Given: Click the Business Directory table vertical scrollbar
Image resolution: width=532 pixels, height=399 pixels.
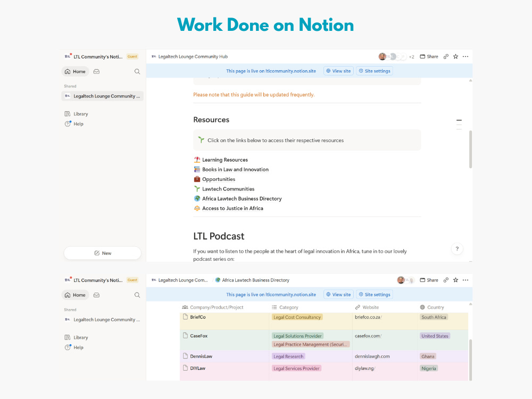Looking at the screenshot, I should click(x=470, y=360).
